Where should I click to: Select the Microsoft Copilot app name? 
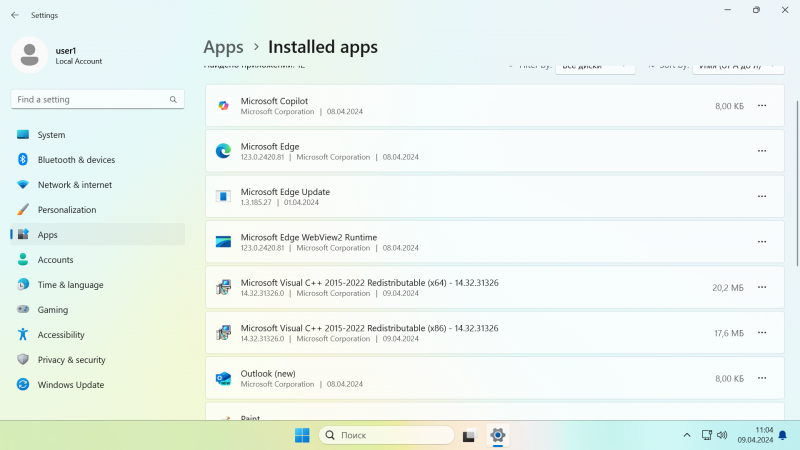(274, 101)
